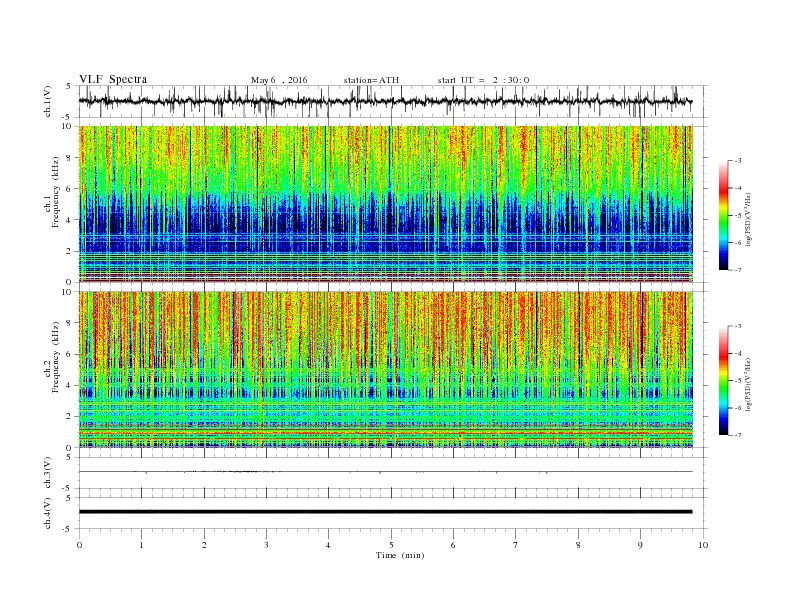
Task: Click the ch.2 spectrogram panel
Action: click(x=386, y=369)
